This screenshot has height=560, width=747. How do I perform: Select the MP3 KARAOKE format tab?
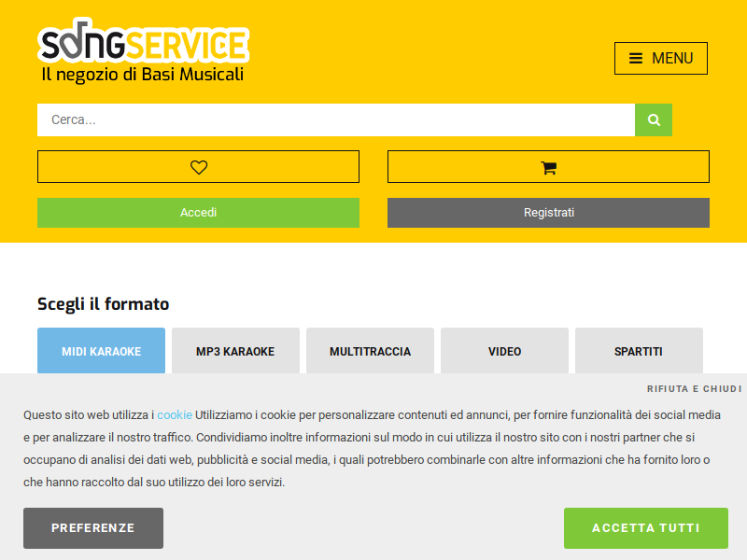[x=236, y=351]
